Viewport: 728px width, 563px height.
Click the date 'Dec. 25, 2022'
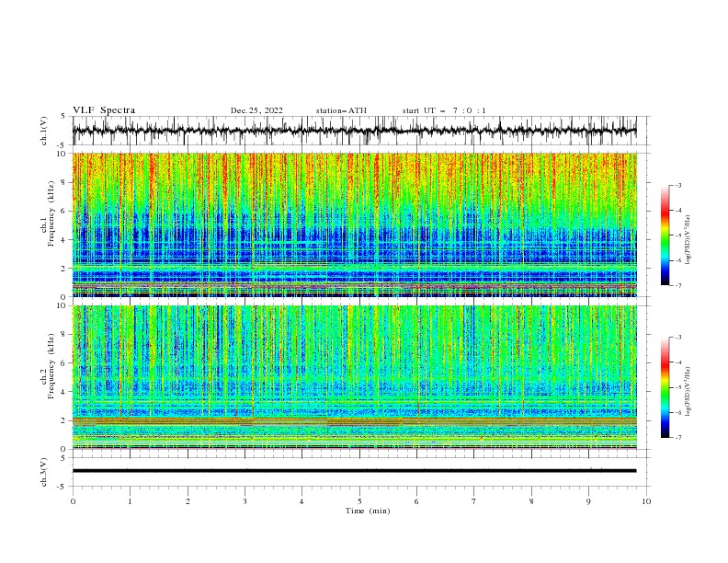256,110
